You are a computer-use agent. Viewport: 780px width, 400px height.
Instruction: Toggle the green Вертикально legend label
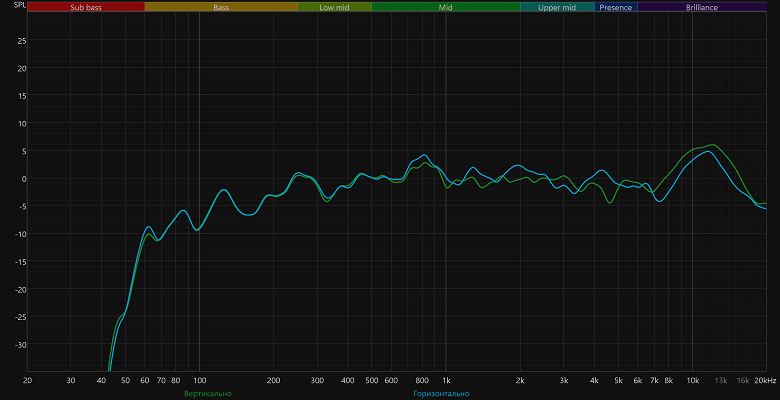(x=208, y=394)
